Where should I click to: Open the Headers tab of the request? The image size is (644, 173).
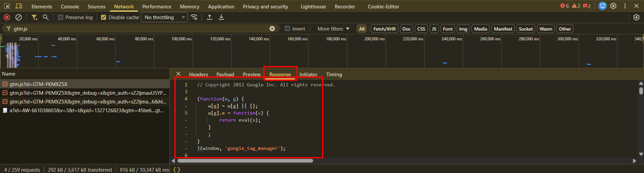coord(198,75)
